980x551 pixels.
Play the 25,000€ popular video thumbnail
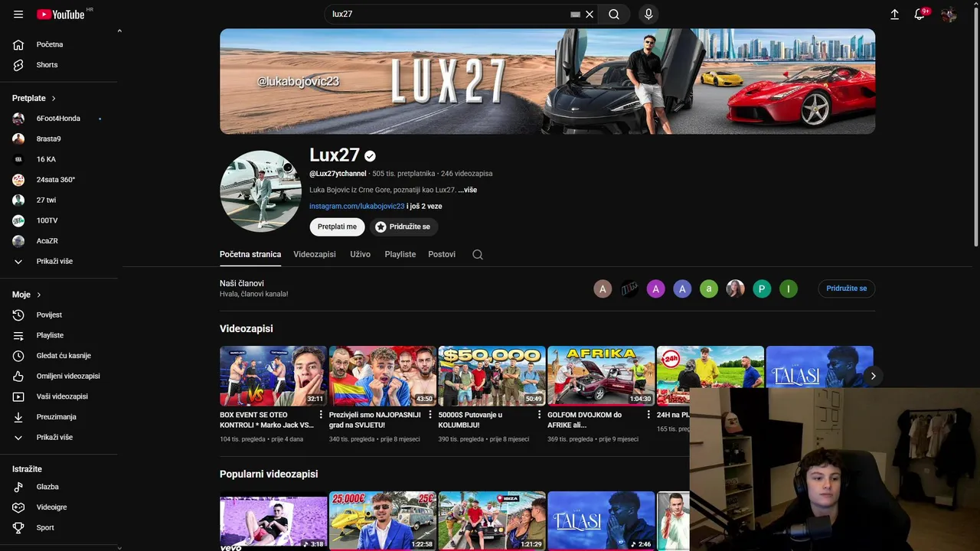pyautogui.click(x=383, y=520)
